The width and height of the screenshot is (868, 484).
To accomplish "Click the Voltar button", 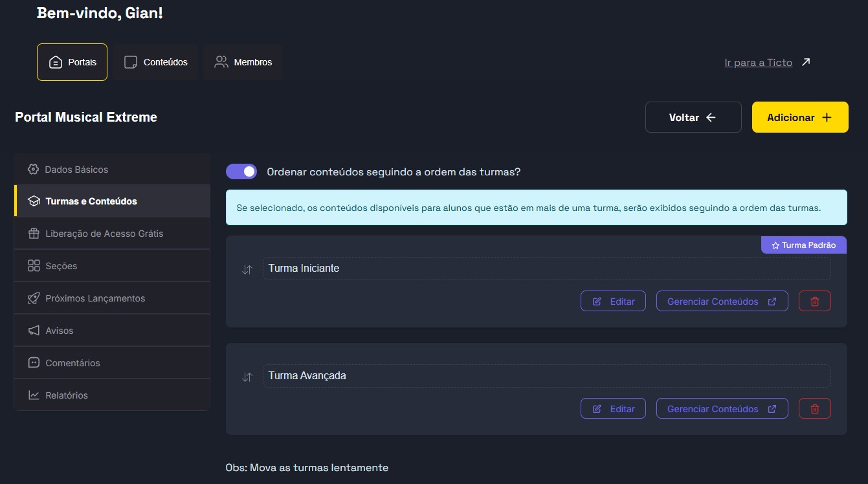I will [x=693, y=117].
